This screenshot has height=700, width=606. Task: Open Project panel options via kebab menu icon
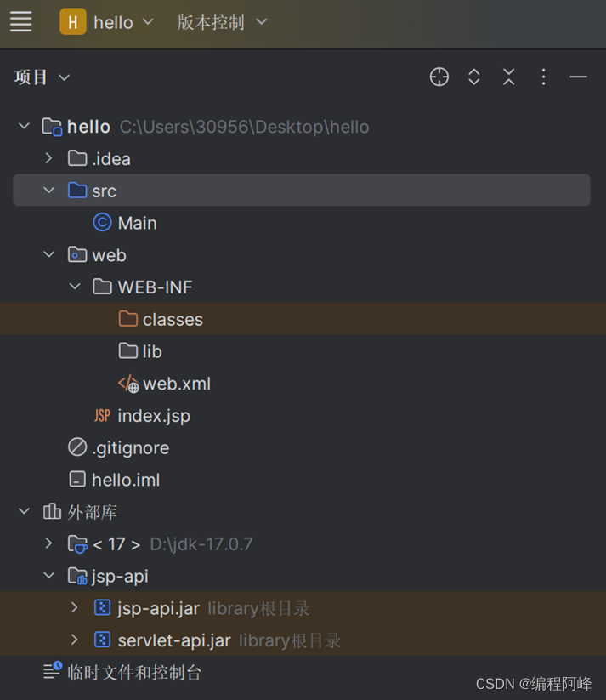pyautogui.click(x=543, y=77)
